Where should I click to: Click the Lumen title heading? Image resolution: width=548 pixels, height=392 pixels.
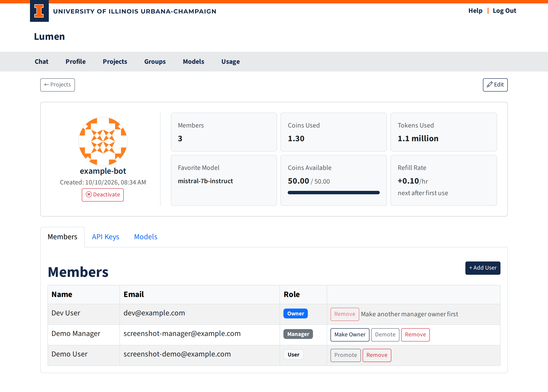pyautogui.click(x=49, y=36)
